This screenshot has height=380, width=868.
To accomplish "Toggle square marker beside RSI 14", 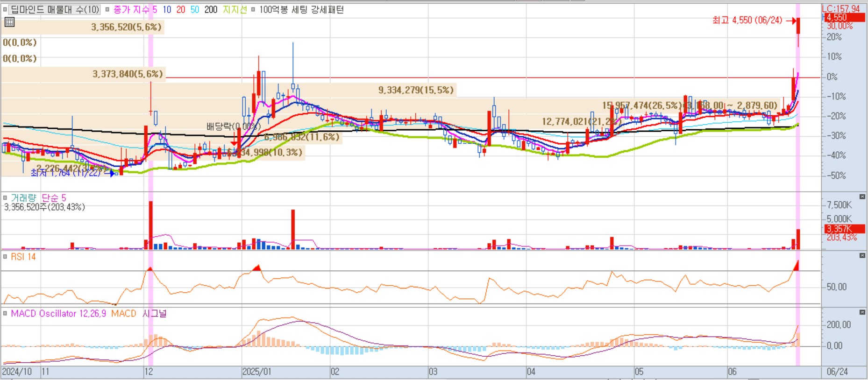I will click(5, 256).
